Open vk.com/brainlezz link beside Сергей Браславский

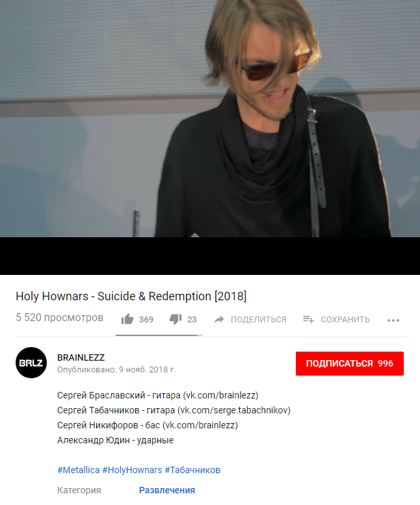221,395
